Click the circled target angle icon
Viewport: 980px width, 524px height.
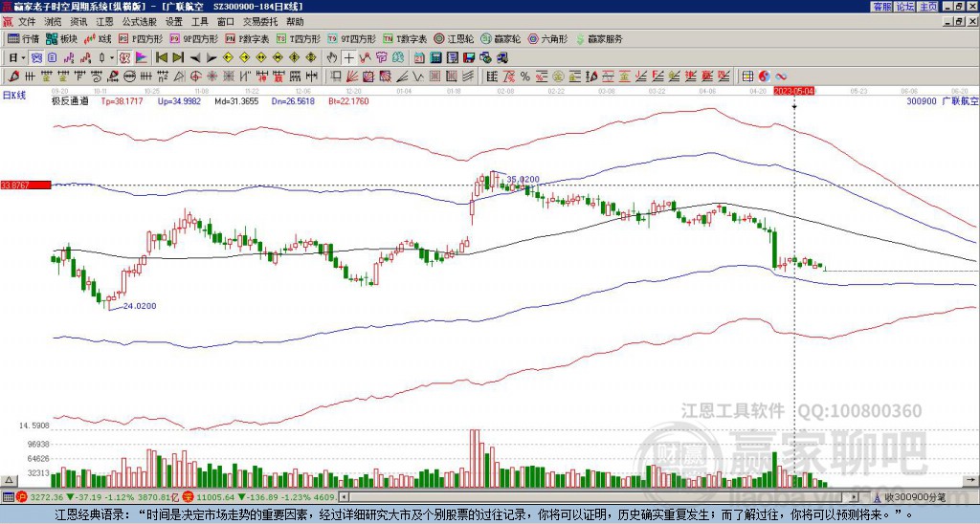coord(195,76)
